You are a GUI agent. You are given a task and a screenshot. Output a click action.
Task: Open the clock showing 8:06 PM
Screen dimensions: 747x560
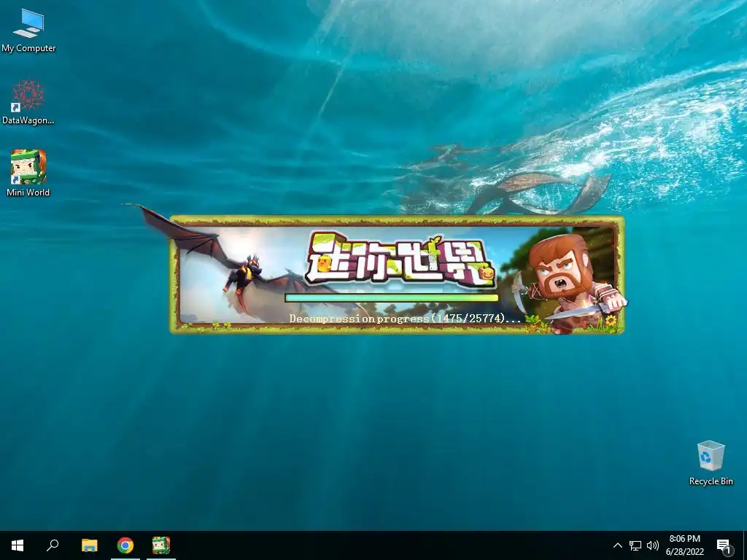tap(684, 545)
